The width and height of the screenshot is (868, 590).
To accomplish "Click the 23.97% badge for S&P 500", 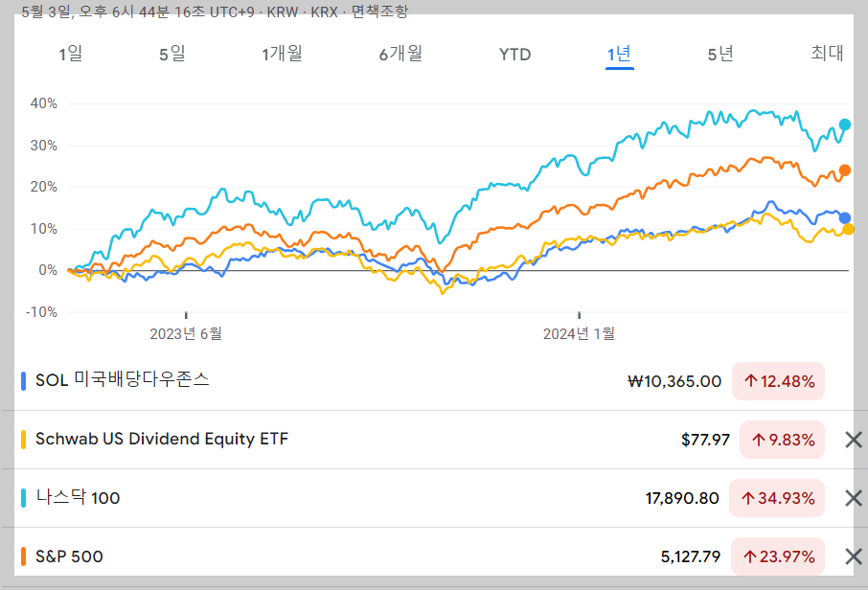I will [x=778, y=556].
